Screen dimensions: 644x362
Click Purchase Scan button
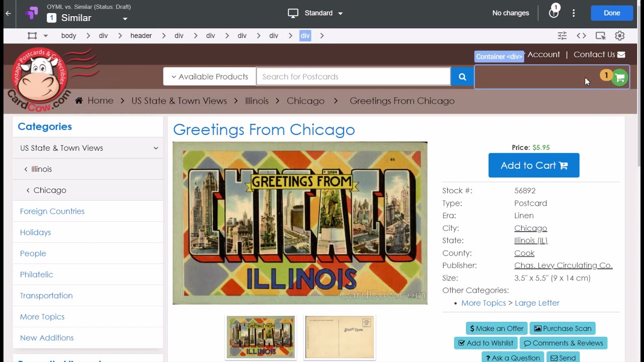click(x=562, y=328)
